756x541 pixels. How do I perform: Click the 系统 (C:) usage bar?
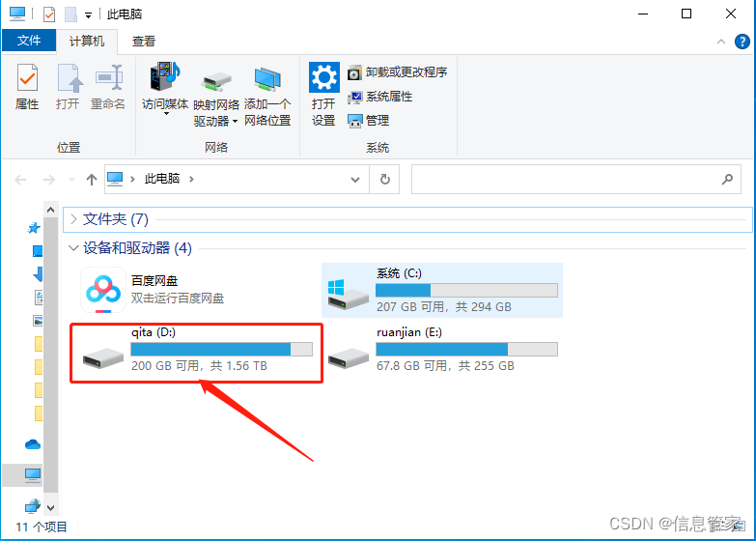(466, 290)
